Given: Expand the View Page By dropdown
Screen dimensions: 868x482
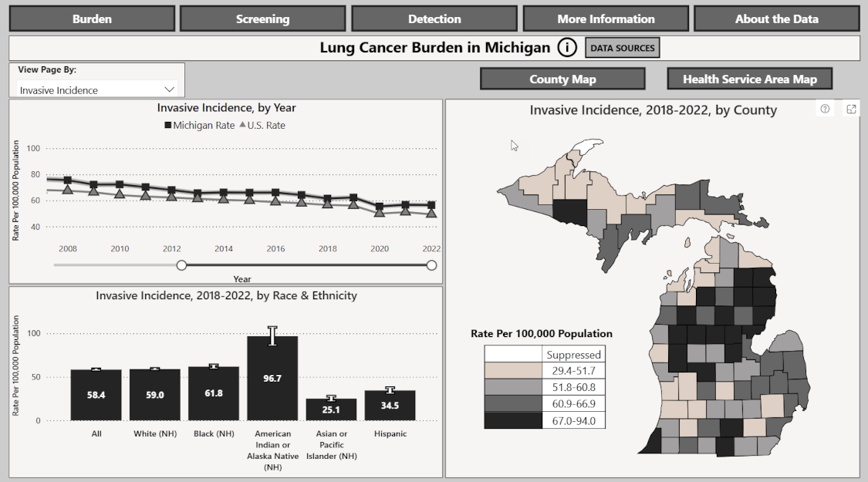Looking at the screenshot, I should click(x=97, y=89).
